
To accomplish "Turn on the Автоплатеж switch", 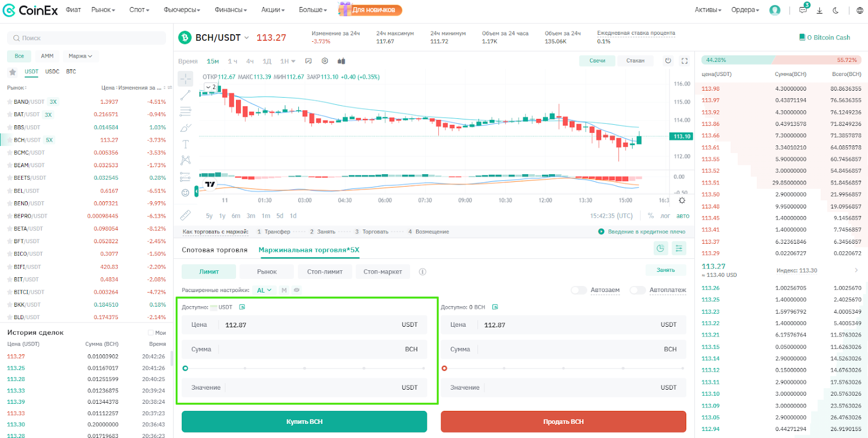I will 637,290.
